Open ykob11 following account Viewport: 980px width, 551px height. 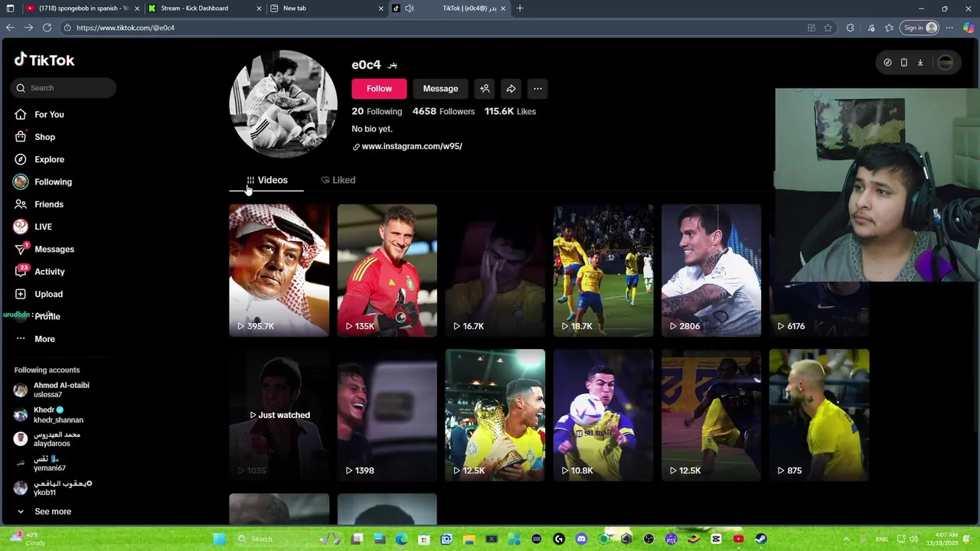53,487
